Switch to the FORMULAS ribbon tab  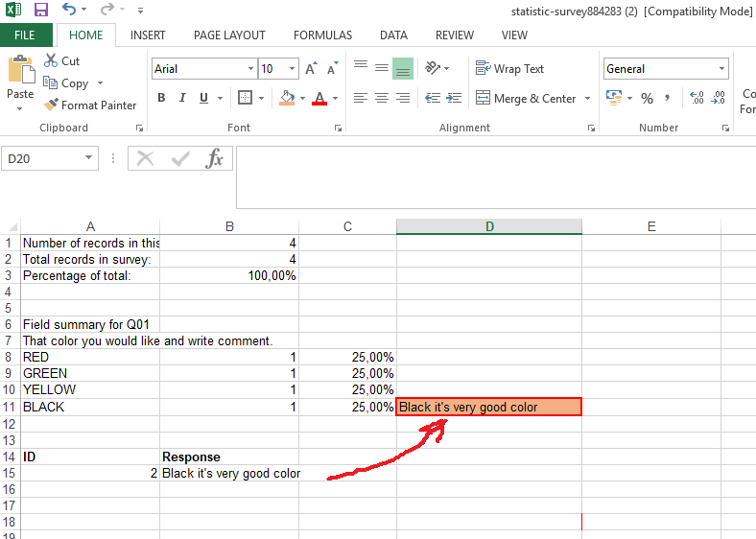point(322,35)
